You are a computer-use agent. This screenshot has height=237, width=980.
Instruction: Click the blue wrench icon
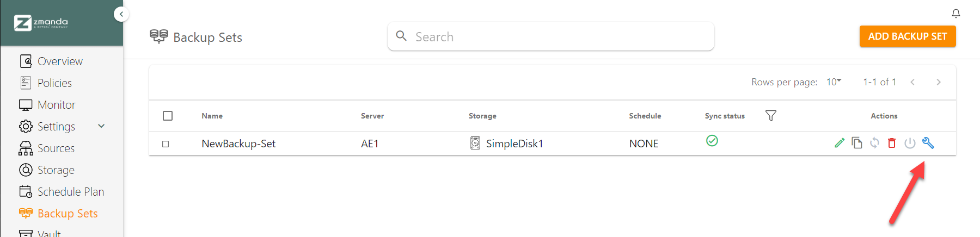pos(928,143)
